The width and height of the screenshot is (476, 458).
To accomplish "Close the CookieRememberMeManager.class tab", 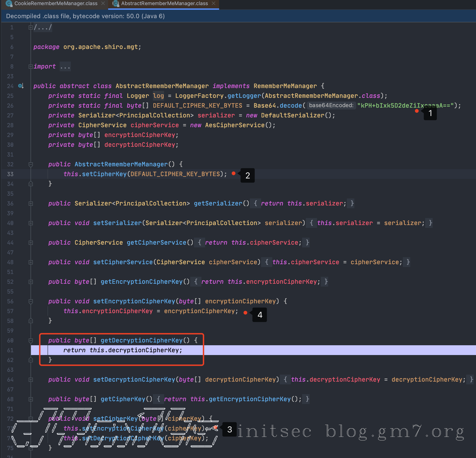I will 103,3.
